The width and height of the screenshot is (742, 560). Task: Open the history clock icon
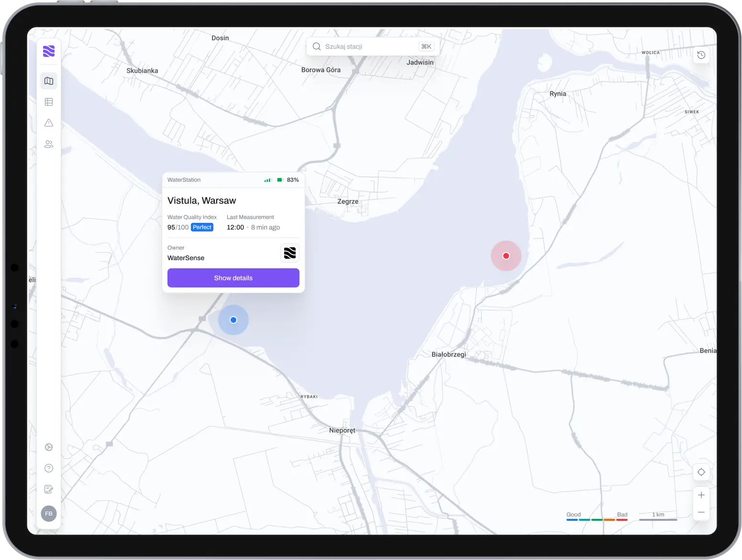701,55
